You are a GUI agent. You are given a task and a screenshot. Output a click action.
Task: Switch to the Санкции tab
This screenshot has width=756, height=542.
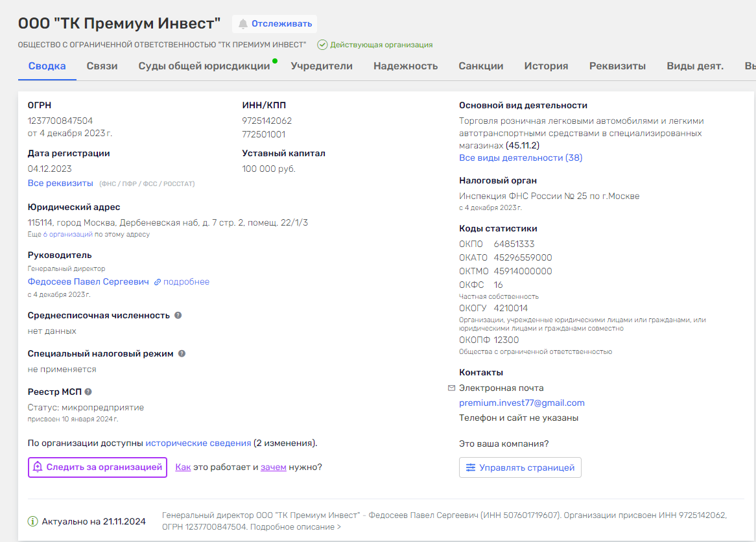[x=480, y=66]
